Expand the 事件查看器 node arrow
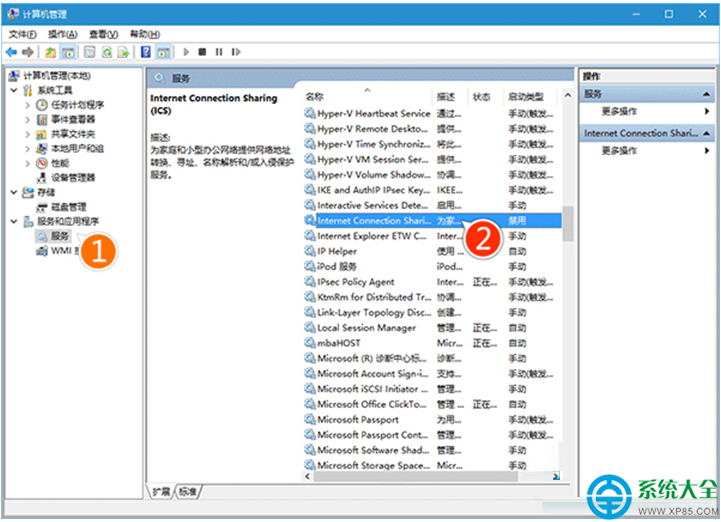 (28, 120)
